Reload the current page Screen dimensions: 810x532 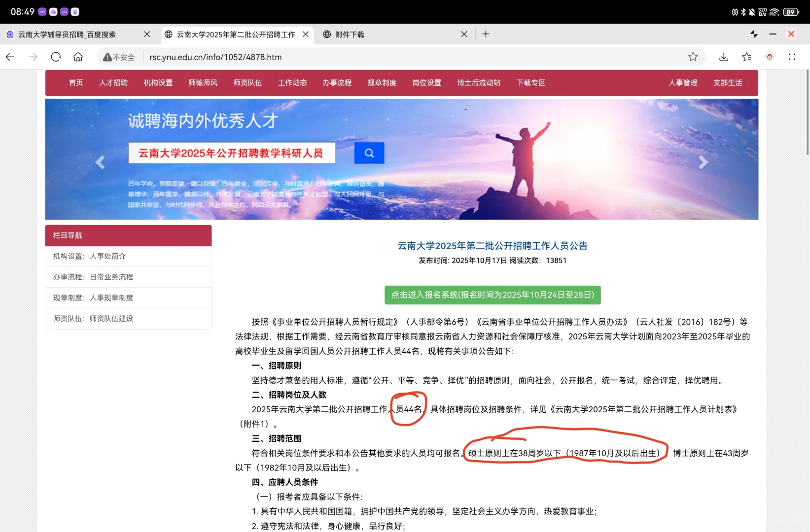pos(56,57)
